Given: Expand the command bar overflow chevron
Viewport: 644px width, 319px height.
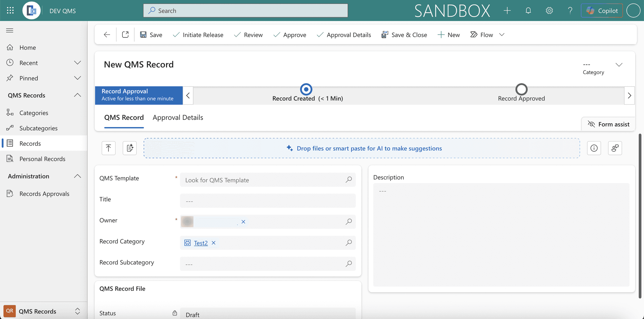Looking at the screenshot, I should point(502,35).
